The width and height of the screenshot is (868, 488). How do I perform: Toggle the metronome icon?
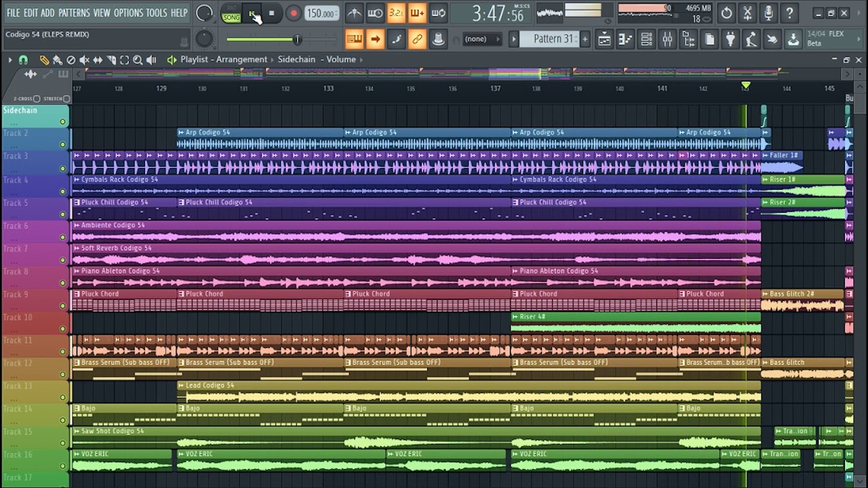point(354,13)
